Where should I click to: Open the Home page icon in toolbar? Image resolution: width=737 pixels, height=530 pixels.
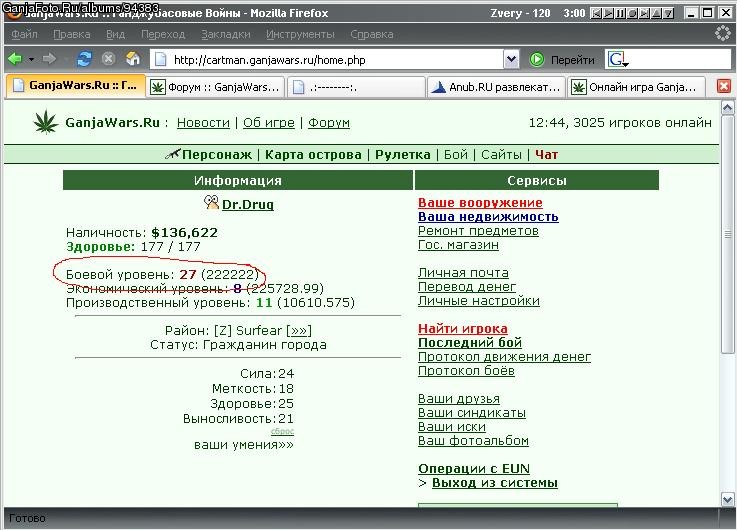pyautogui.click(x=133, y=59)
